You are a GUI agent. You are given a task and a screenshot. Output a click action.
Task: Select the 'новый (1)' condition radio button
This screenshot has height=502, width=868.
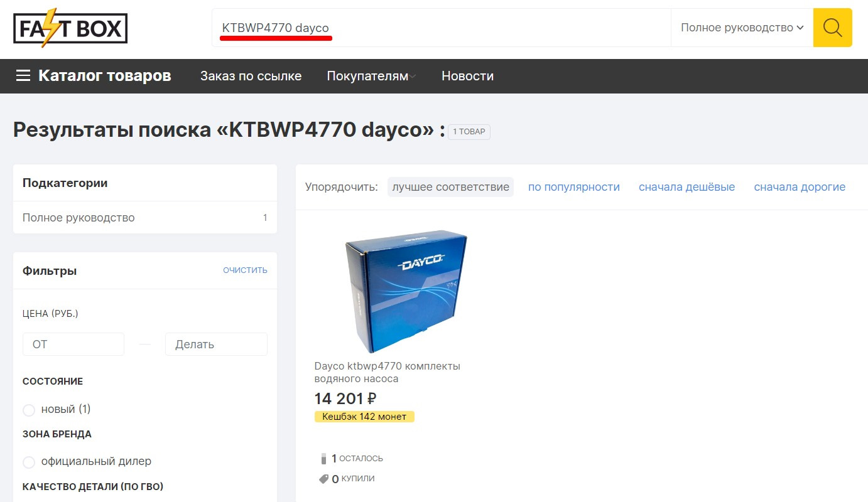pos(29,409)
